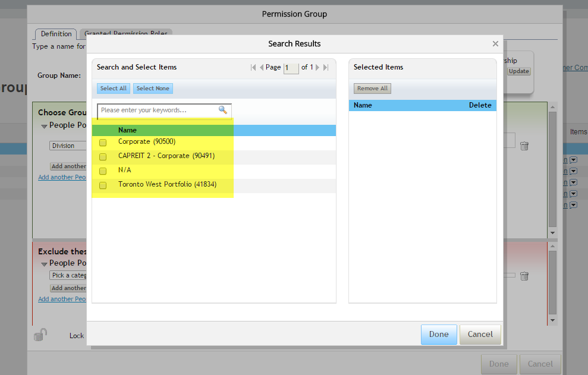Click Cancel in Permission Group window
588x375 pixels.
click(x=540, y=364)
